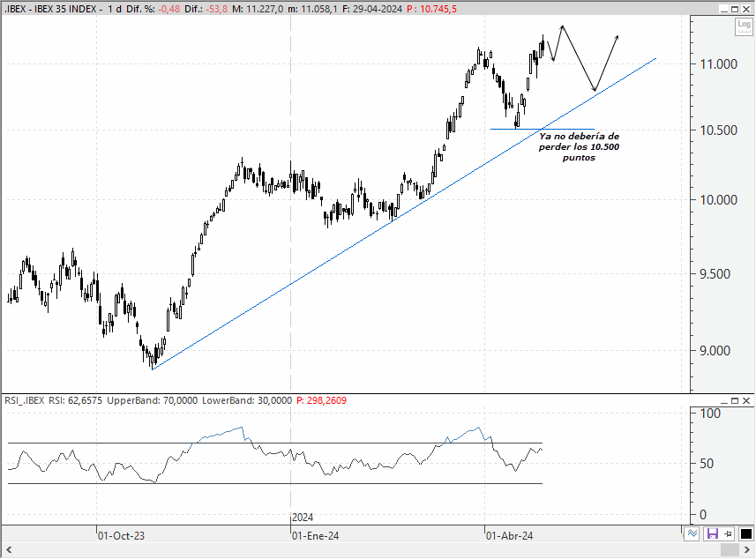Click the '1 d' timeframe label

(x=115, y=9)
